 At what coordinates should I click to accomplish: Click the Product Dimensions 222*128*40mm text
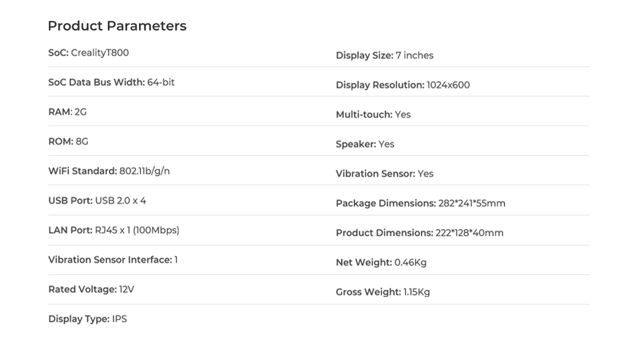click(x=420, y=232)
